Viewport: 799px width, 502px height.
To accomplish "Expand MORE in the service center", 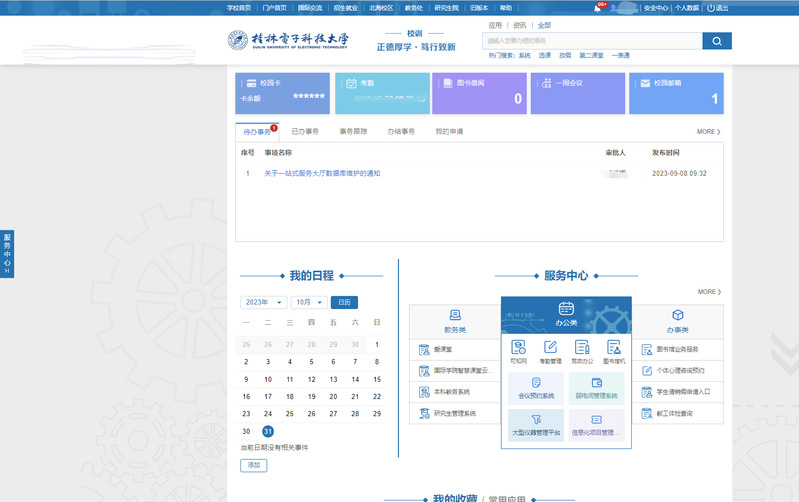I will (708, 292).
